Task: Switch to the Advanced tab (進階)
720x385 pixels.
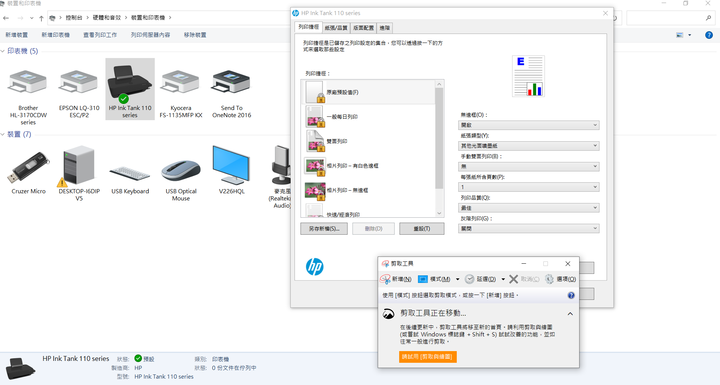Action: 385,28
